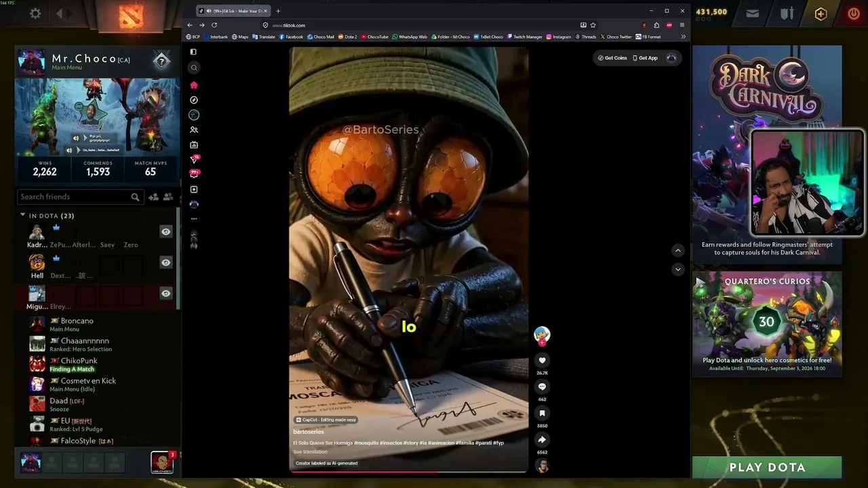The width and height of the screenshot is (868, 488).
Task: Go to TikTok For You home icon
Action: pyautogui.click(x=194, y=85)
